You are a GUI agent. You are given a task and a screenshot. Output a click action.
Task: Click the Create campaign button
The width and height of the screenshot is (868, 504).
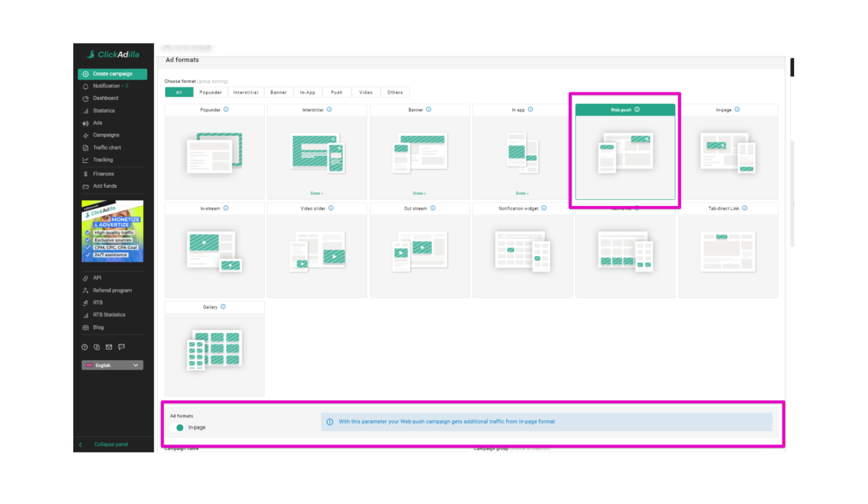112,74
